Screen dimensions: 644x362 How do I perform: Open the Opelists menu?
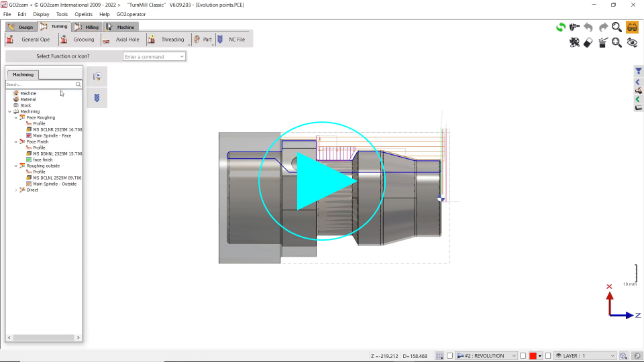point(83,14)
